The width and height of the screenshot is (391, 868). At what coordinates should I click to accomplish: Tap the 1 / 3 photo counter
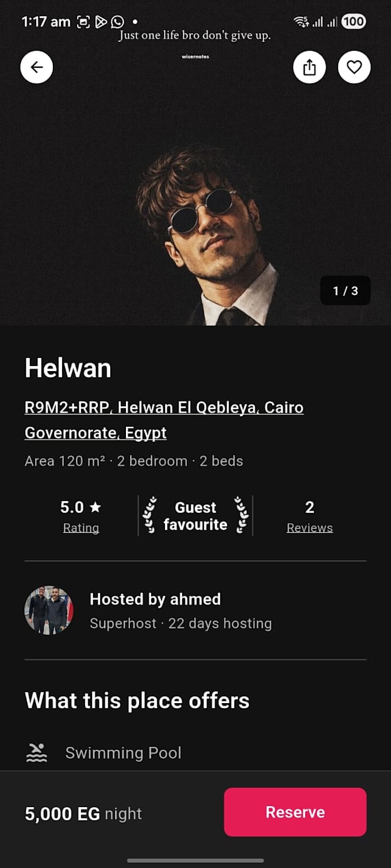pyautogui.click(x=346, y=291)
